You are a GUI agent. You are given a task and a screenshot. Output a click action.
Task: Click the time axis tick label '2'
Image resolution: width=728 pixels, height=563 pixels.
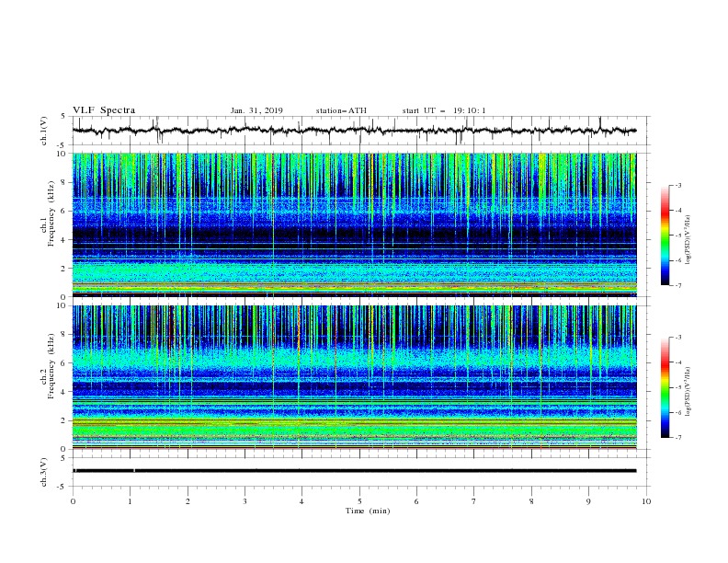[188, 501]
